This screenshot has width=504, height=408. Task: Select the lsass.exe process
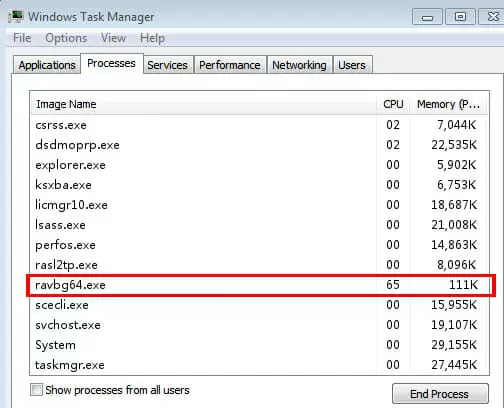(x=259, y=225)
